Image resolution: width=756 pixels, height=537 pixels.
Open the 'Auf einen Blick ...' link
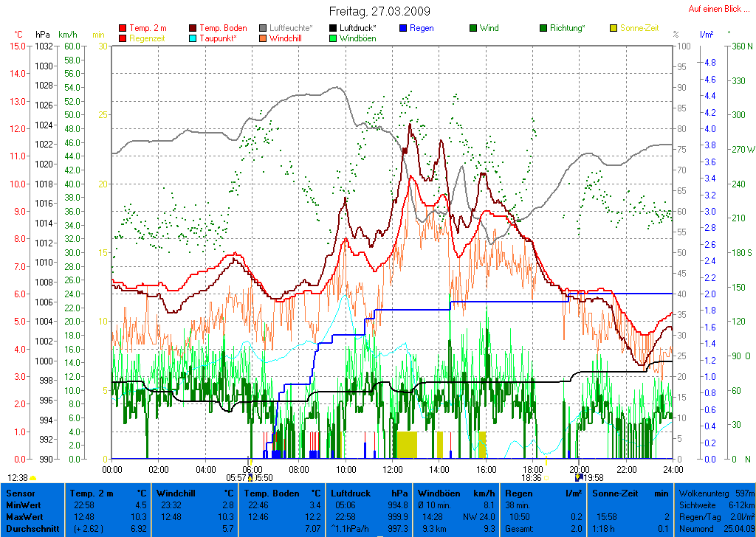click(714, 9)
